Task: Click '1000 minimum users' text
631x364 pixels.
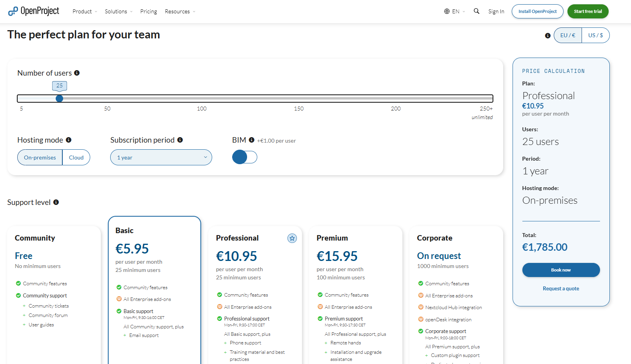Action: pyautogui.click(x=443, y=266)
